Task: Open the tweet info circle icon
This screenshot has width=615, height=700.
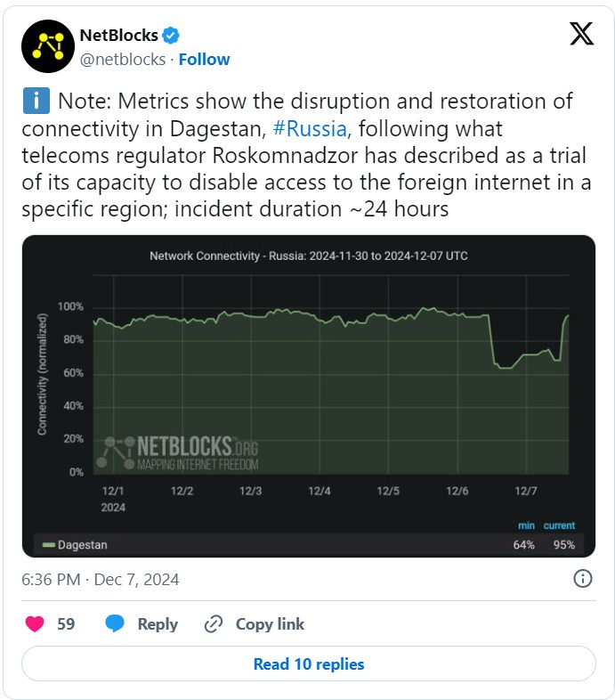Action: coord(582,579)
